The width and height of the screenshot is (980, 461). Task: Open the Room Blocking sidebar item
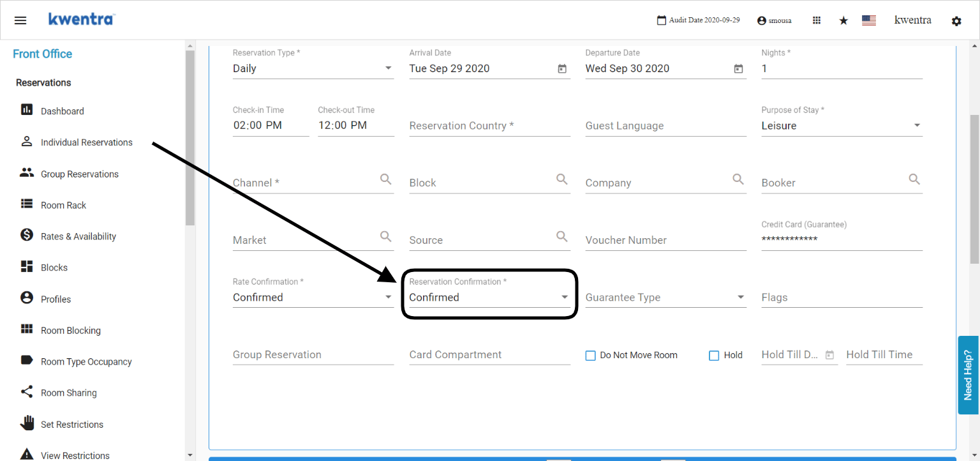coord(71,330)
